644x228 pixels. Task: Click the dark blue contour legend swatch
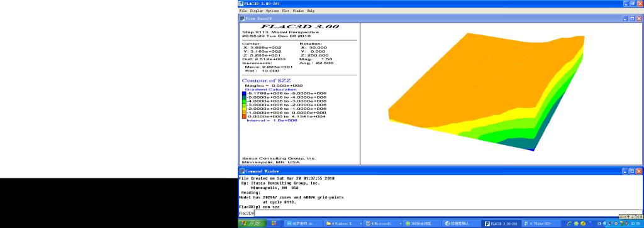(x=244, y=93)
